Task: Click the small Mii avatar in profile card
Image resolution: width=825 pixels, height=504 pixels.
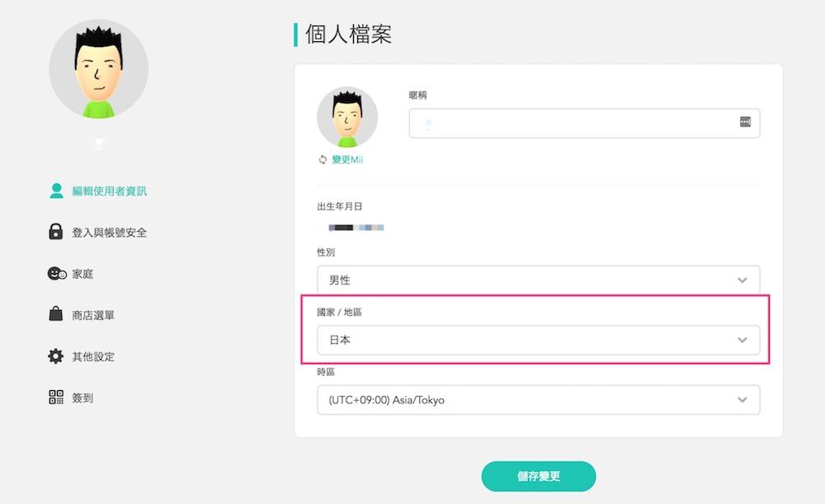Action: [347, 117]
